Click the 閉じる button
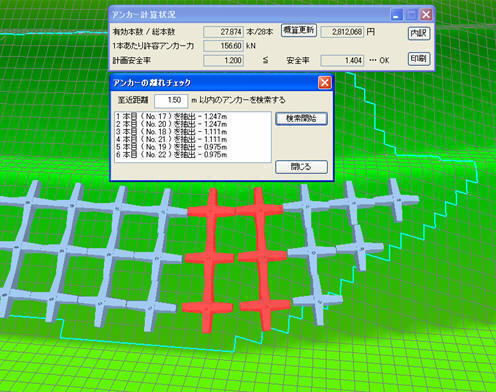Image resolution: width=496 pixels, height=392 pixels. point(301,167)
